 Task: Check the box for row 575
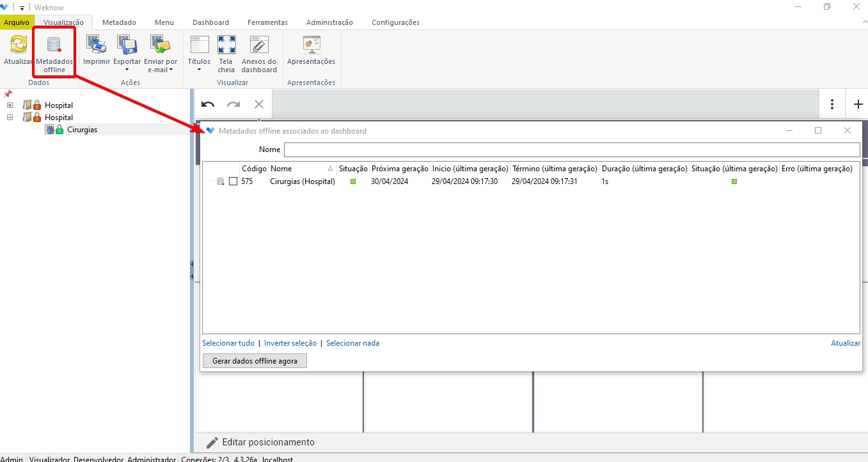point(233,181)
